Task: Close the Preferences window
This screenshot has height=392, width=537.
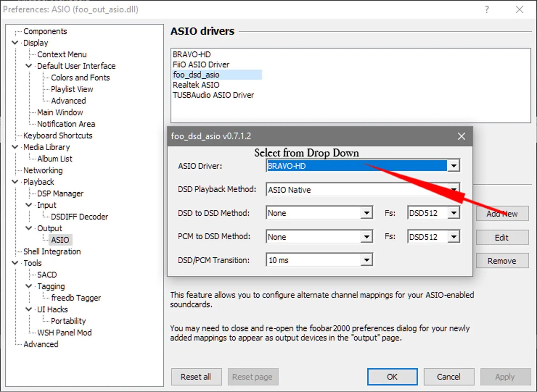Action: pos(520,10)
